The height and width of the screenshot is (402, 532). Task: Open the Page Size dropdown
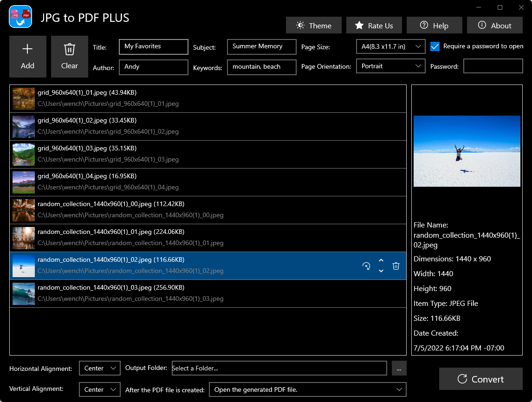coord(390,46)
